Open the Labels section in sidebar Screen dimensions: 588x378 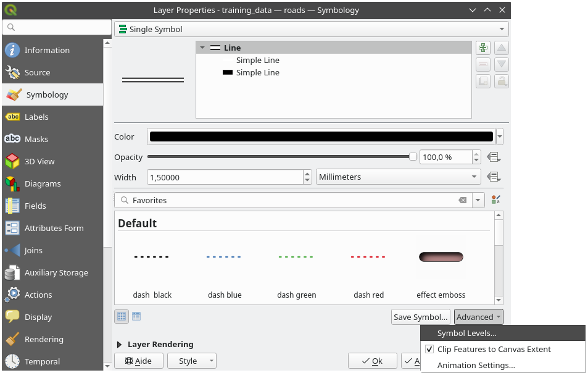36,117
